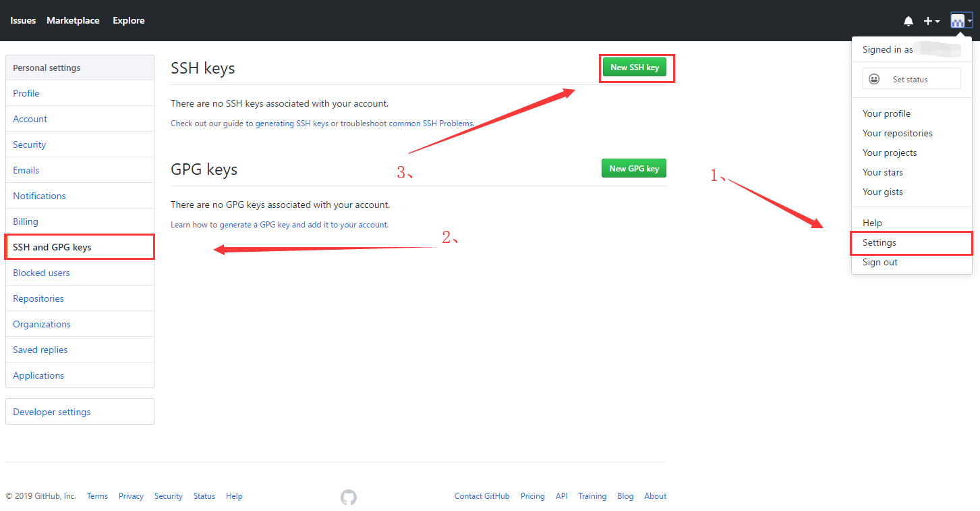980x511 pixels.
Task: Select Your repositories from user menu
Action: 898,133
